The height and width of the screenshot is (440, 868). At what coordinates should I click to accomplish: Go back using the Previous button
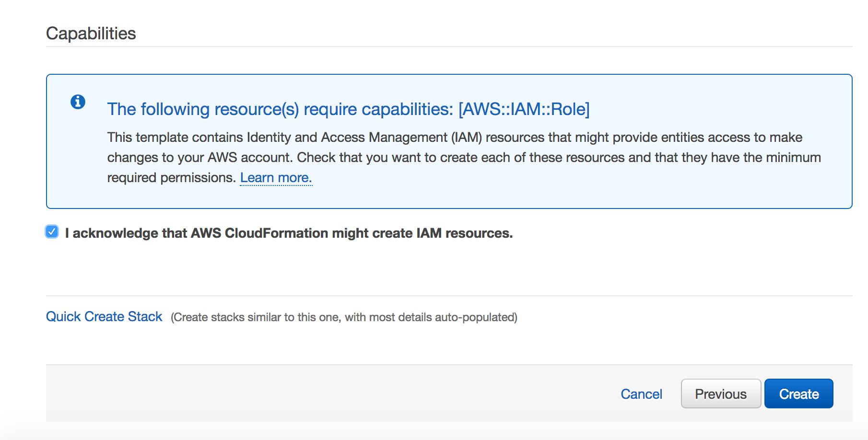point(721,394)
